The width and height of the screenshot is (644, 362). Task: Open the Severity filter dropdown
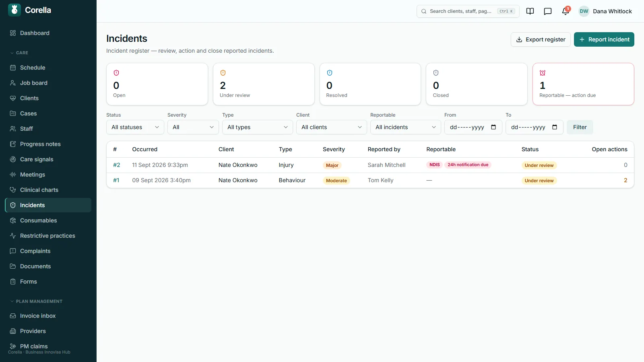click(x=193, y=127)
